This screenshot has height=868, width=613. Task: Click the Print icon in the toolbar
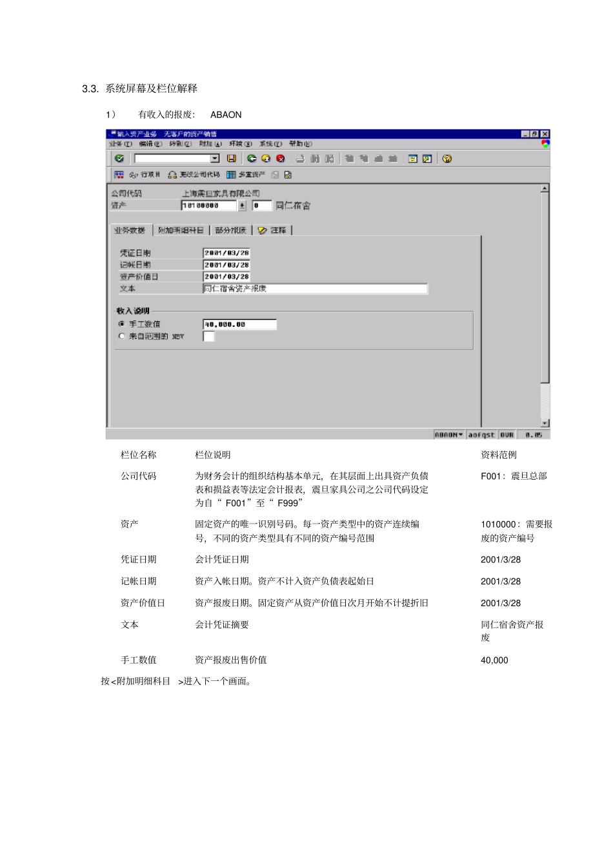(x=300, y=159)
